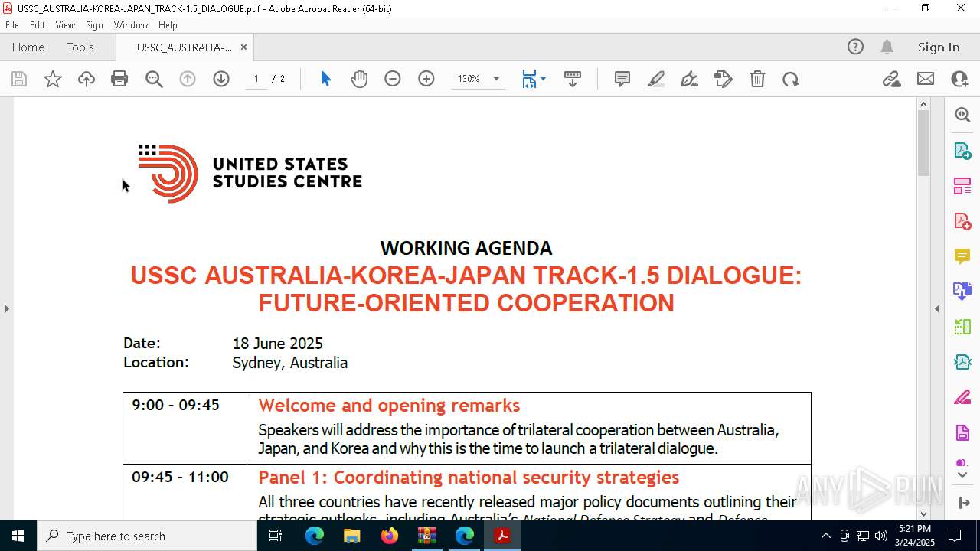Save the PDF file
Image resolution: width=980 pixels, height=551 pixels.
coord(19,79)
